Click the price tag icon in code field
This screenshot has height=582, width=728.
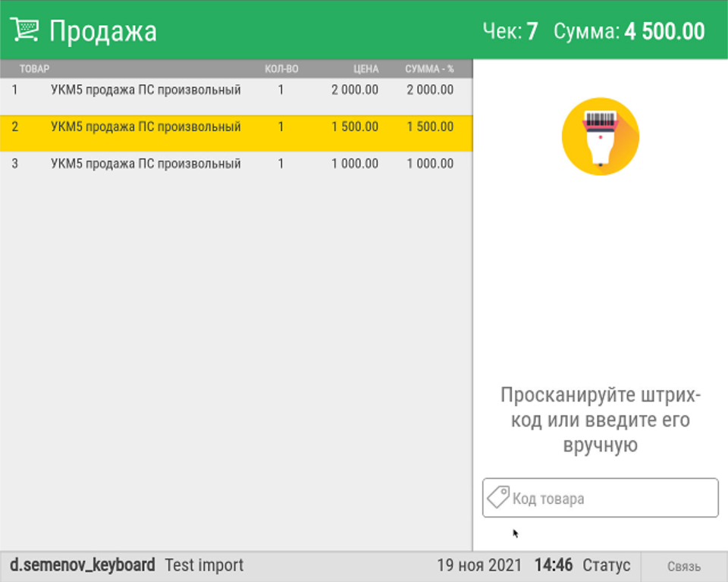pos(498,498)
